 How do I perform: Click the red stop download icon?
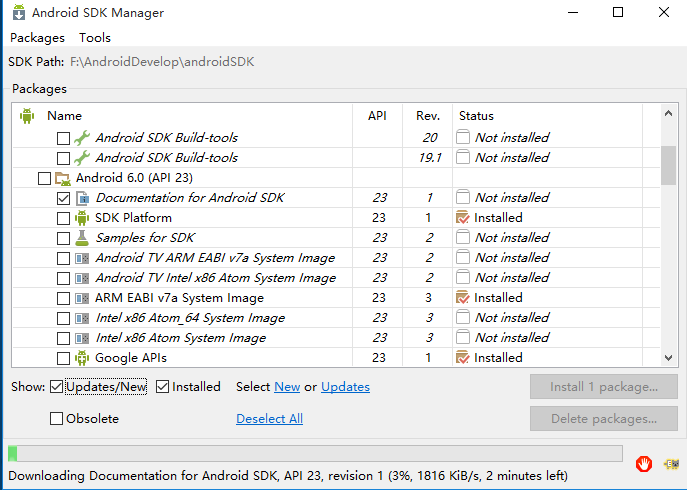pos(644,464)
